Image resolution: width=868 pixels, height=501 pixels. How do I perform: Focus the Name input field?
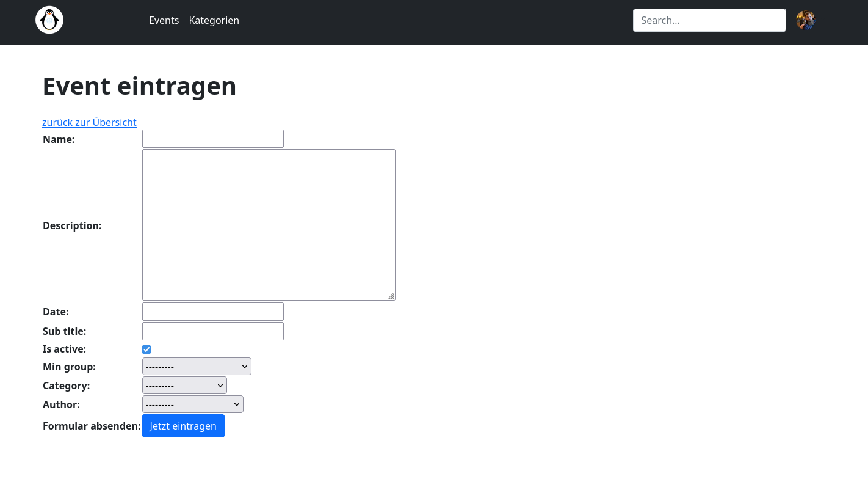(x=212, y=139)
